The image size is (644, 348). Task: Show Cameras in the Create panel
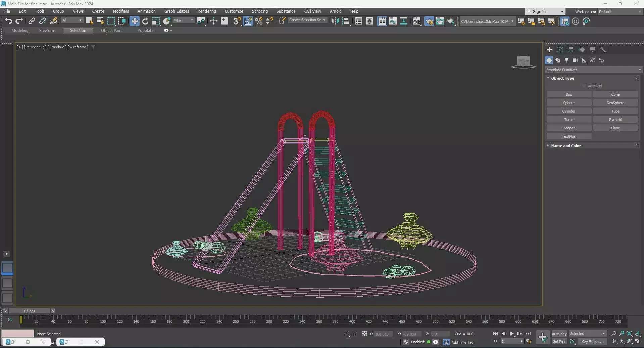[x=575, y=60]
